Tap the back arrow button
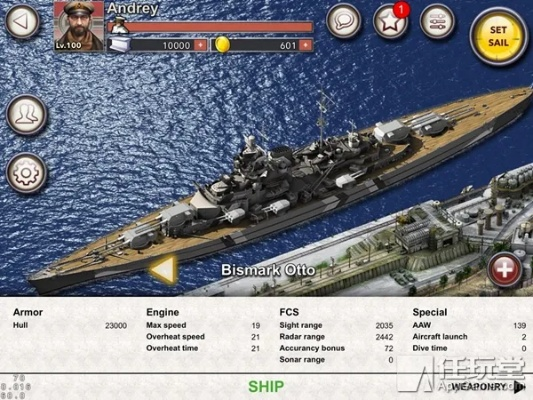The width and height of the screenshot is (533, 400). tap(22, 21)
